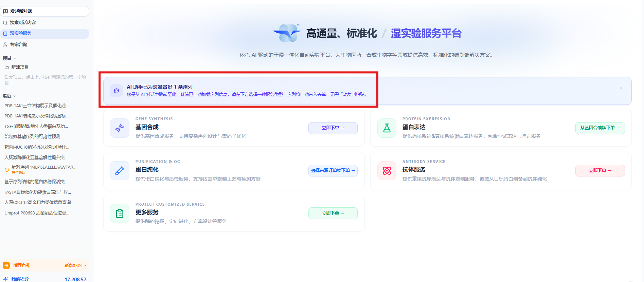Click the AI assistant robot icon in banner
The height and width of the screenshot is (282, 644).
(x=117, y=91)
